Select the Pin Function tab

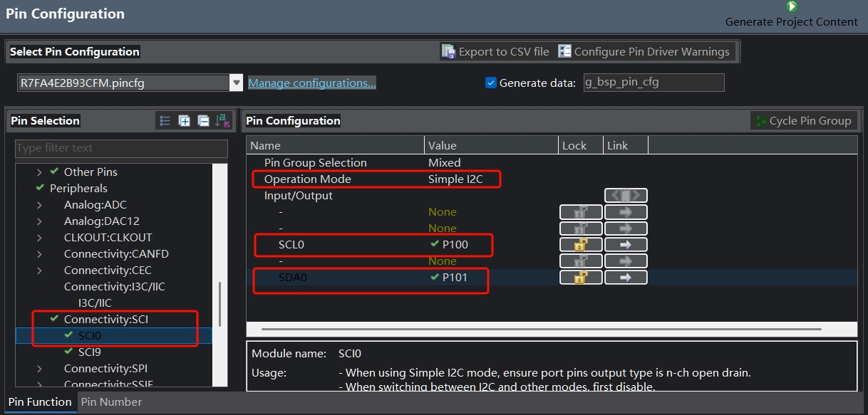click(x=40, y=402)
